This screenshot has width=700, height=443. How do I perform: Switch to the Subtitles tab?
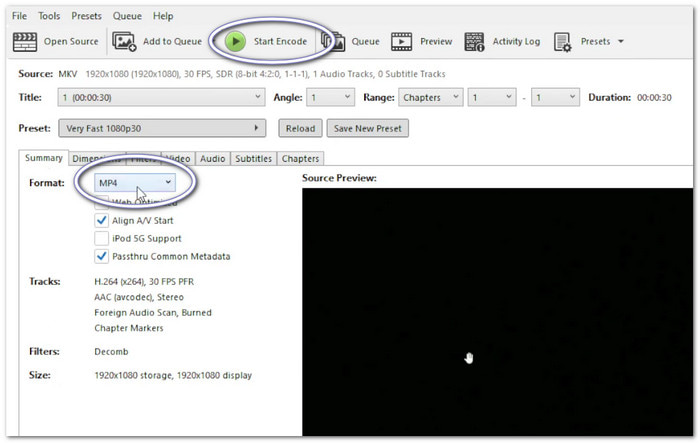coord(253,159)
